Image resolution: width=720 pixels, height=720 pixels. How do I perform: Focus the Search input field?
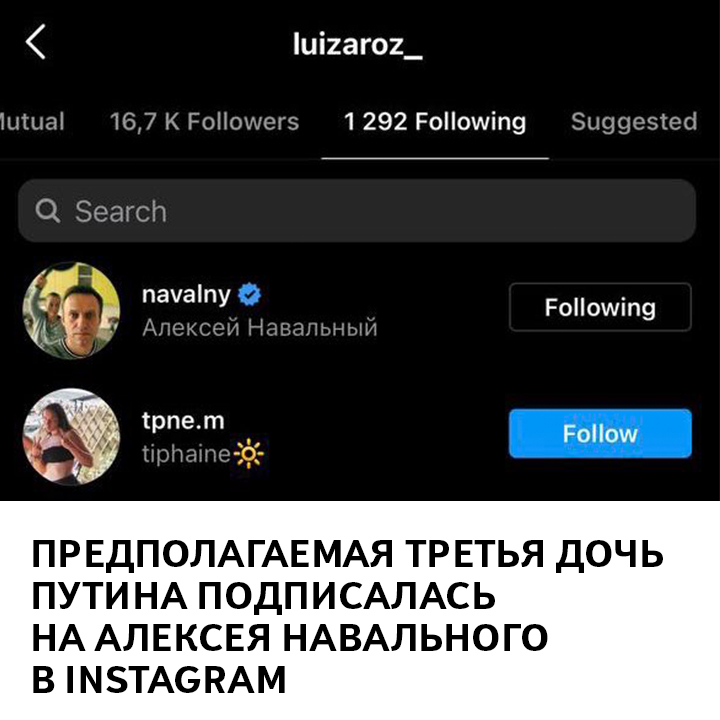tap(357, 211)
